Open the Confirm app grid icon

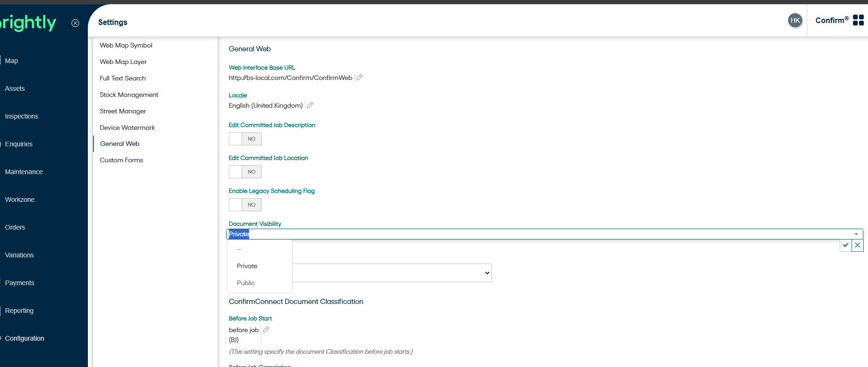tap(858, 20)
